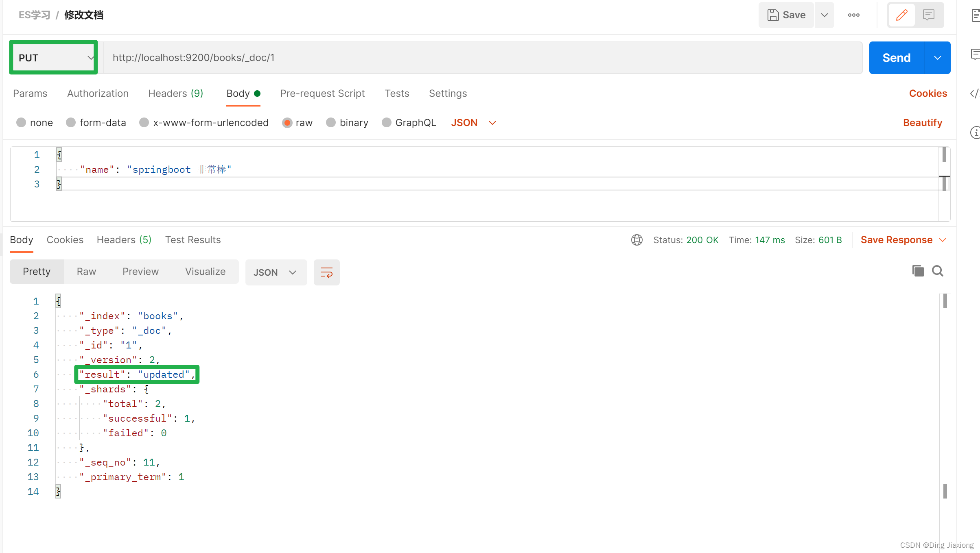Switch to response Cookies tab
The width and height of the screenshot is (980, 553).
point(65,240)
